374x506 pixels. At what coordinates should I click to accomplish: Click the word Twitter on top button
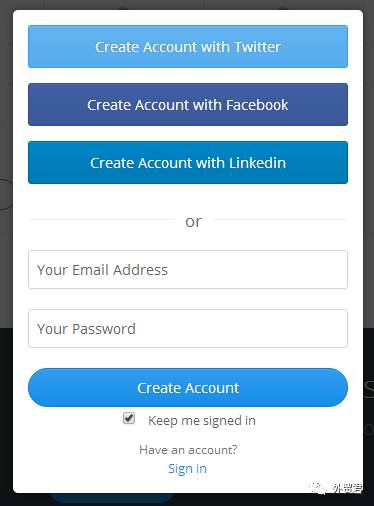[x=257, y=47]
